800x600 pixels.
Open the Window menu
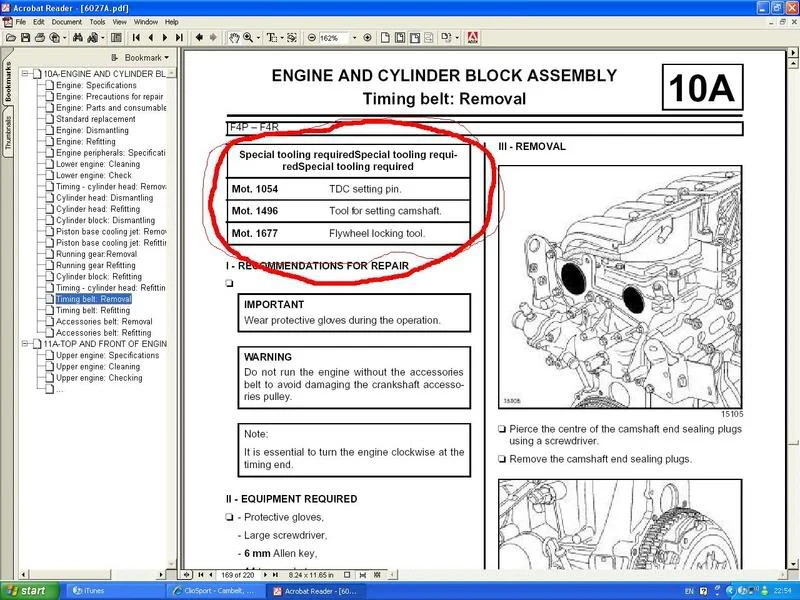tap(145, 22)
